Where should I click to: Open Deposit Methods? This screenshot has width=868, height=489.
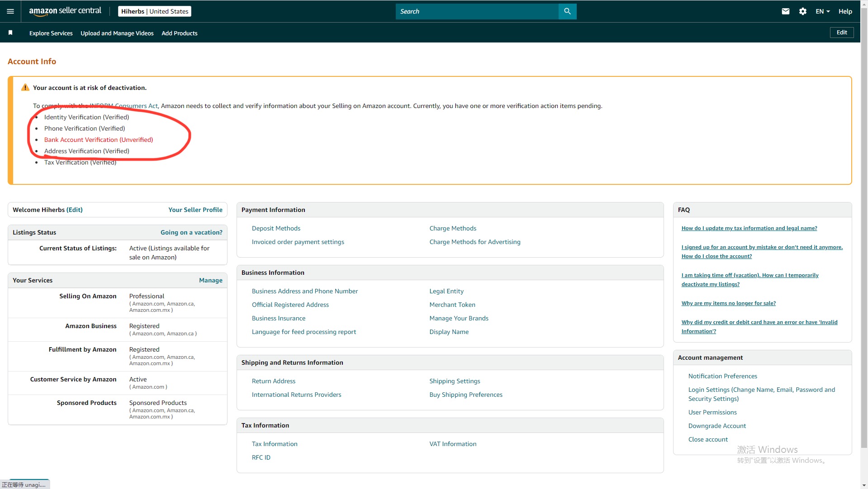coord(276,228)
